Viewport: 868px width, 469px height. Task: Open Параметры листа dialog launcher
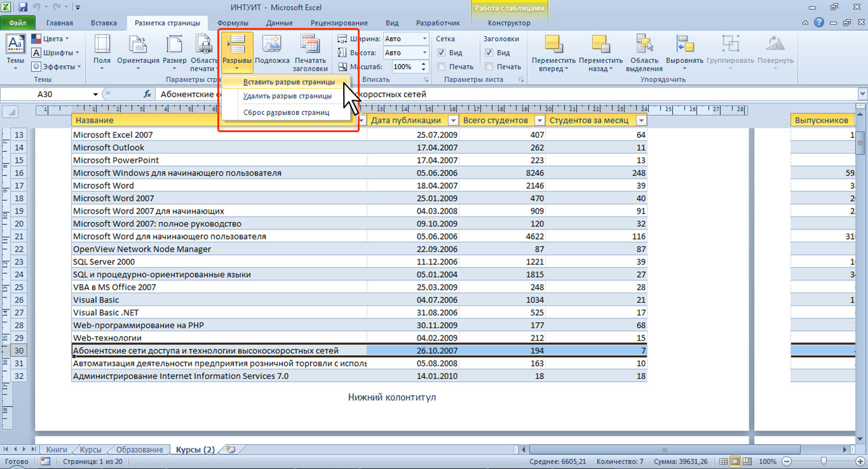522,79
